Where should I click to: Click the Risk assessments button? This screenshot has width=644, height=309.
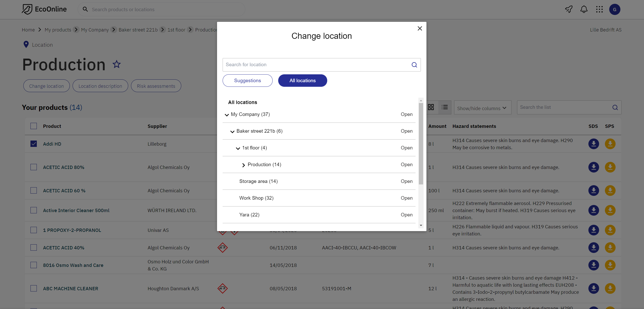156,86
